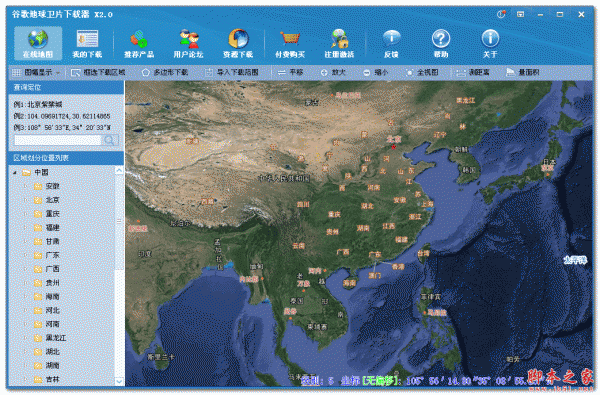Click the 付费购买 shopping cart icon
This screenshot has height=395, width=600.
[290, 38]
